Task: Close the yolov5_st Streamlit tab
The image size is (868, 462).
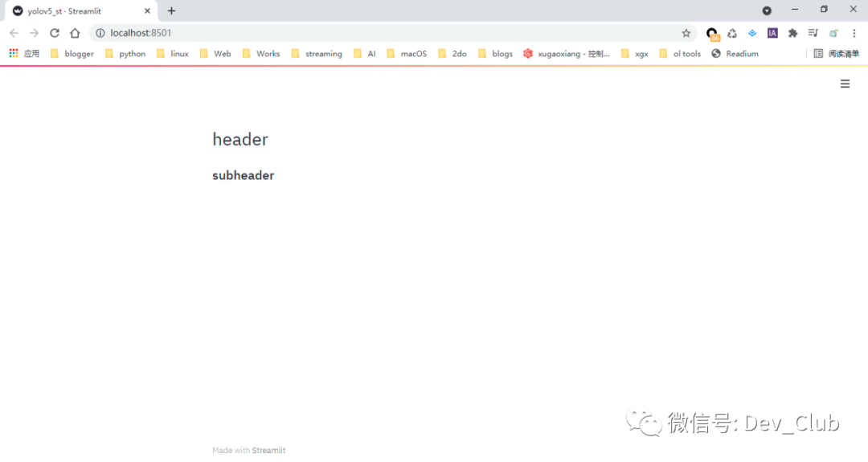Action: tap(147, 11)
